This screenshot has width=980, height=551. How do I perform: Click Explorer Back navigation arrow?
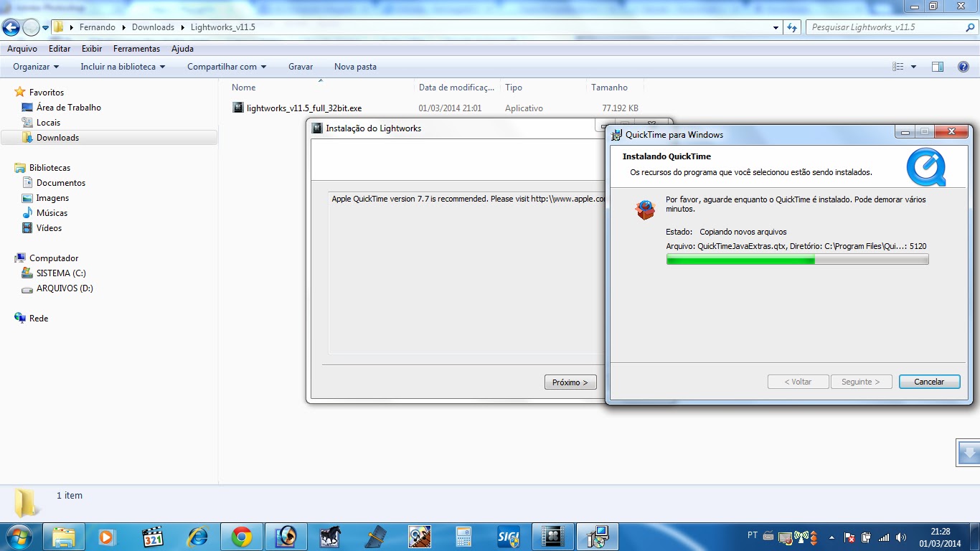point(11,28)
